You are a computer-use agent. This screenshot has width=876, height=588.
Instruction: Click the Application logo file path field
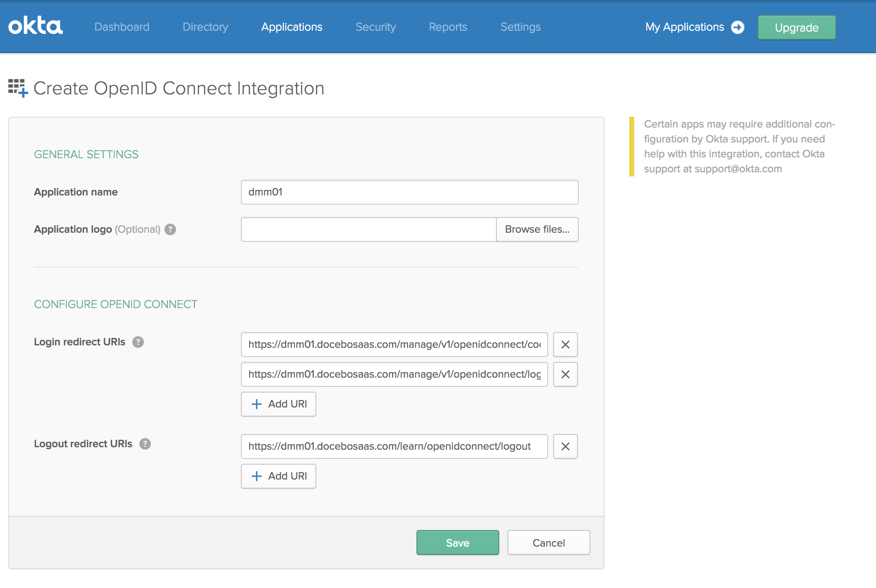coord(369,229)
